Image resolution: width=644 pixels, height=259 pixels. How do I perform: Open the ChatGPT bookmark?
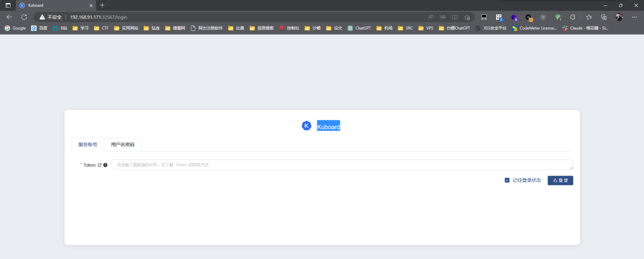pyautogui.click(x=359, y=29)
